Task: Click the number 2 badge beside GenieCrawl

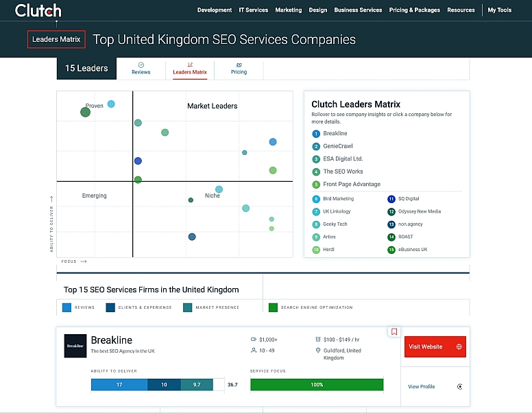Action: coord(316,146)
